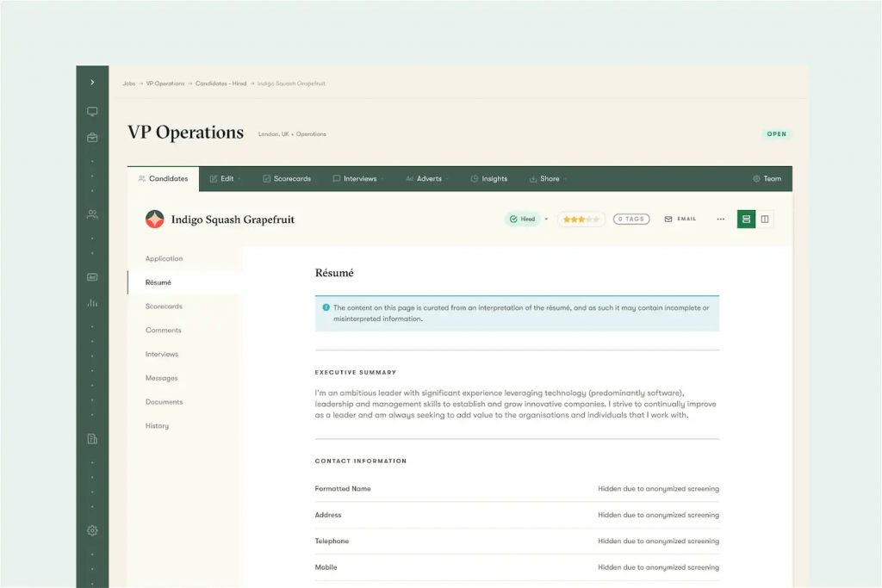Click the OPEN status button
This screenshot has width=882, height=588.
click(775, 134)
